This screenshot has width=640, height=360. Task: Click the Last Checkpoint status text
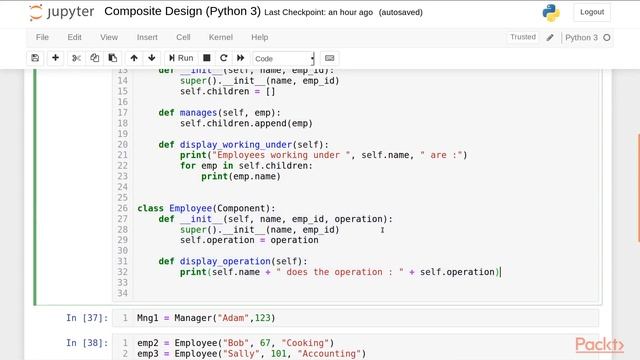(x=318, y=12)
